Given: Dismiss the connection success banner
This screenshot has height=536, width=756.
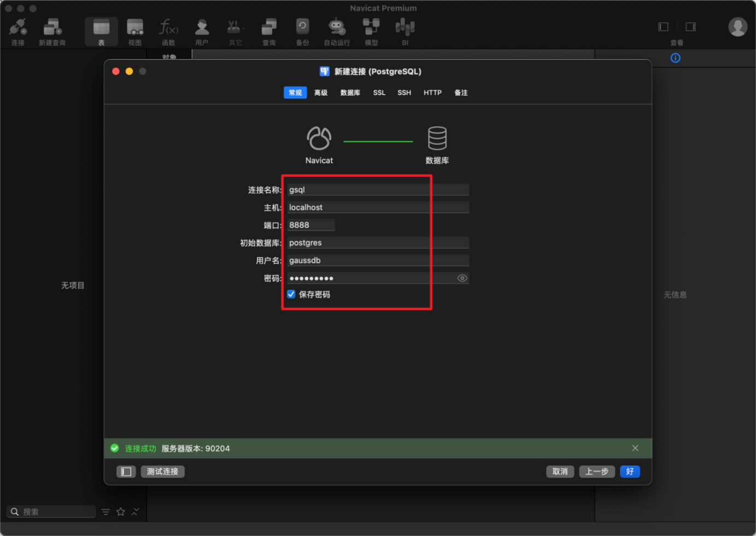Looking at the screenshot, I should [635, 448].
